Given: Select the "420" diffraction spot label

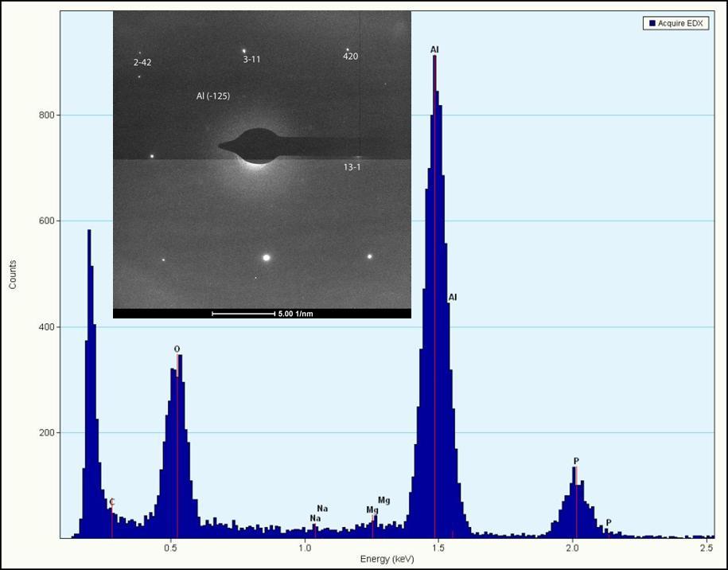Looking at the screenshot, I should pos(351,57).
